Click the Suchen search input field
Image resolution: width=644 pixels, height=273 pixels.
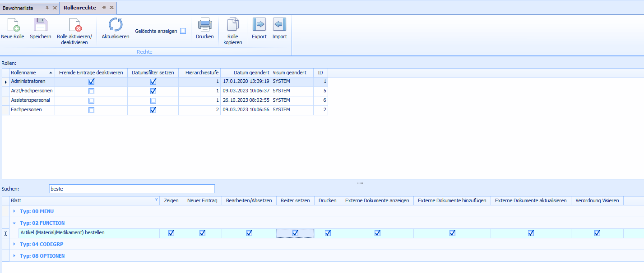131,189
